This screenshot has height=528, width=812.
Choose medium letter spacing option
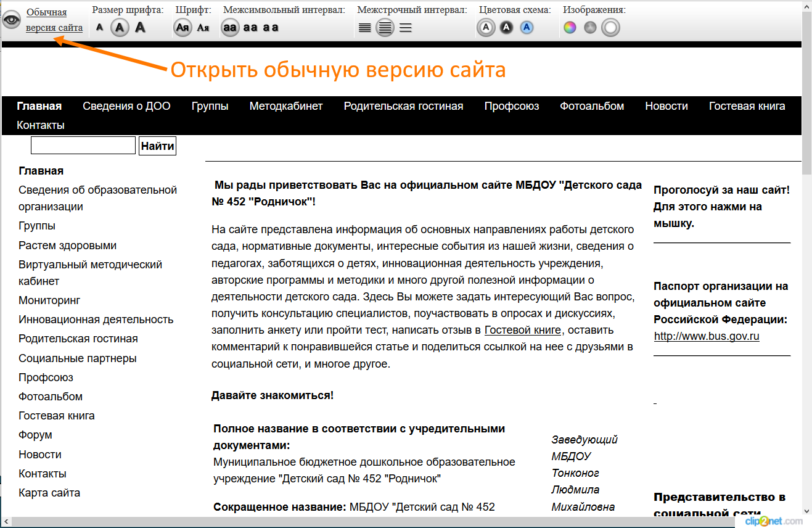click(250, 27)
